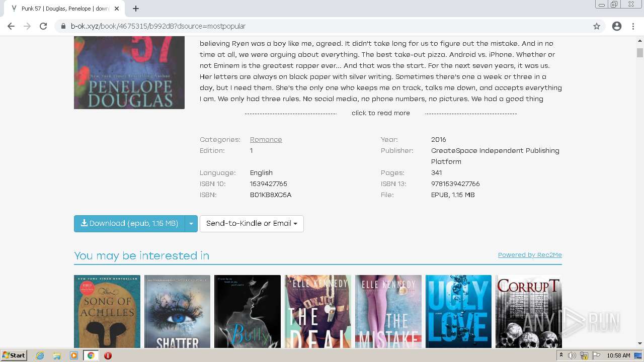Click the address bar URL field
This screenshot has width=644, height=362.
[322, 26]
